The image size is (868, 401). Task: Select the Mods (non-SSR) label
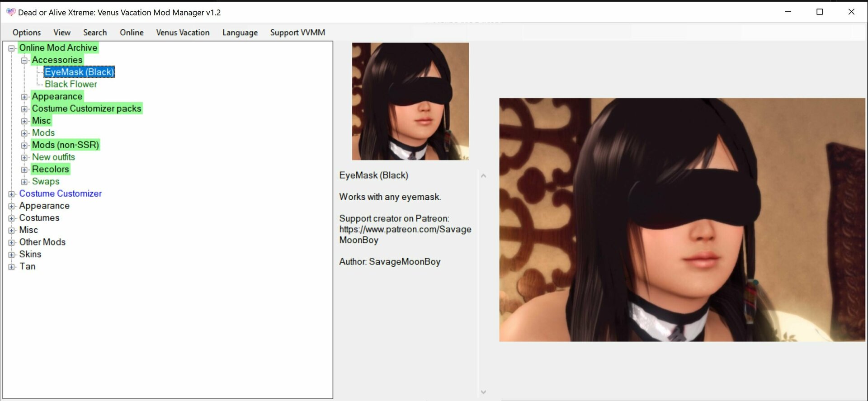tap(66, 145)
